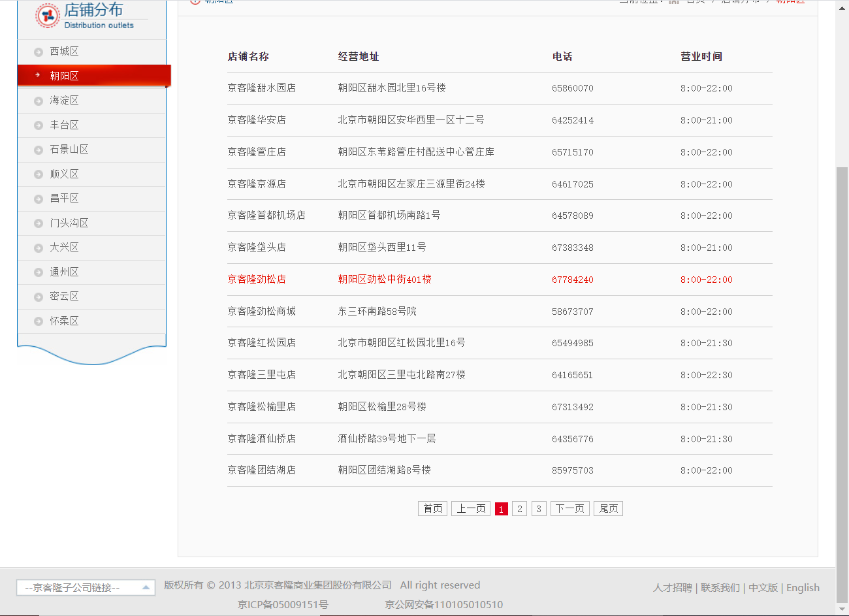
Task: Click store name 京客隆酒仙桥店
Action: point(261,439)
